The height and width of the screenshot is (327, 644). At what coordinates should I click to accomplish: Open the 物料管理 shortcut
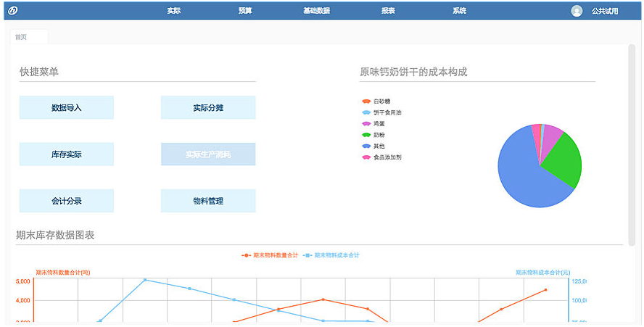tap(208, 201)
